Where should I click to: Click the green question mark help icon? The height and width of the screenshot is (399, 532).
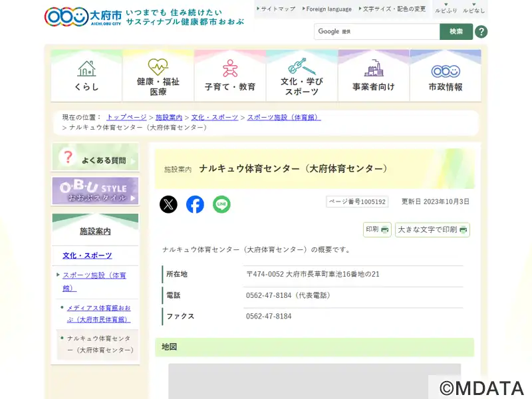point(481,32)
